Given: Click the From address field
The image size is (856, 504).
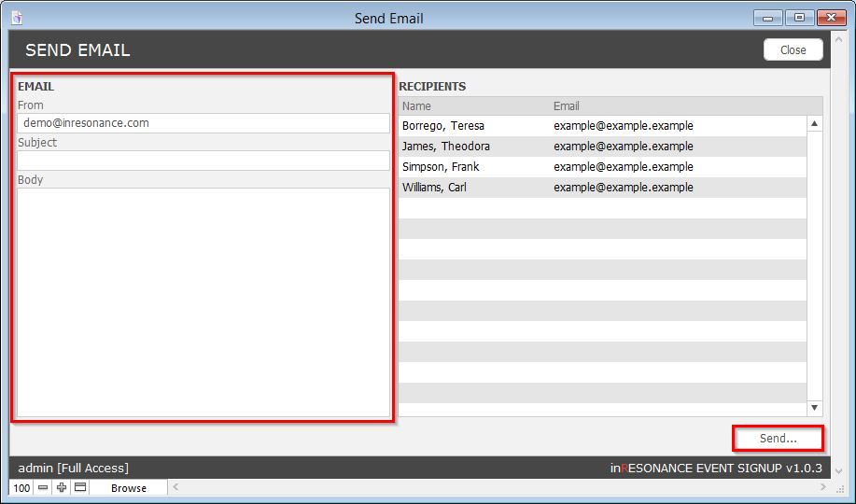Looking at the screenshot, I should 203,123.
